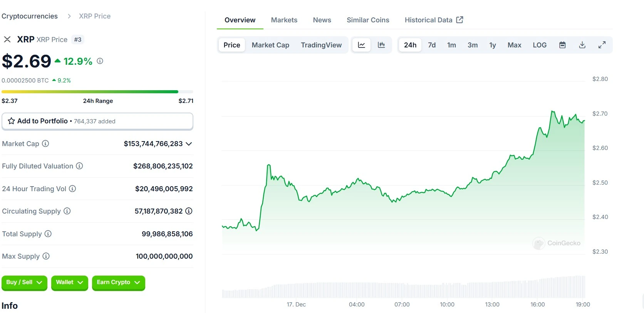This screenshot has height=313, width=644.
Task: Switch chart to TradingView mode
Action: [321, 45]
